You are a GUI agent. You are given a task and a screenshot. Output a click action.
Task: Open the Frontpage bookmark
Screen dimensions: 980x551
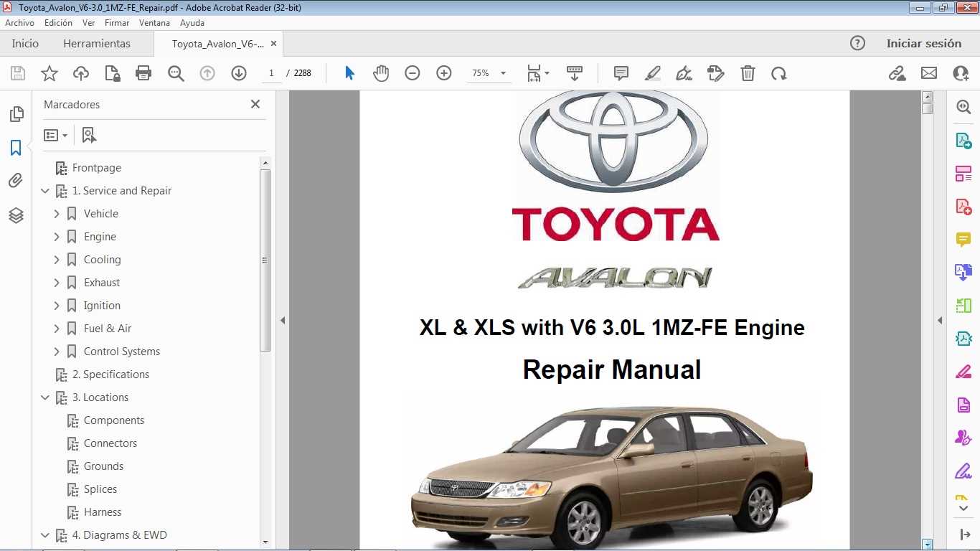pyautogui.click(x=97, y=168)
